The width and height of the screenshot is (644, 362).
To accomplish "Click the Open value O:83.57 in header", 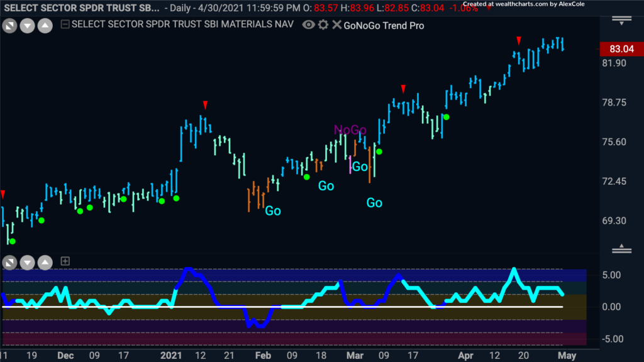I will (x=320, y=8).
